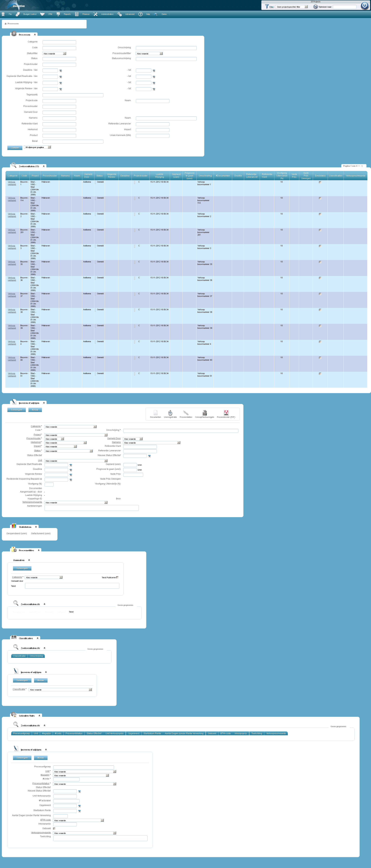This screenshot has height=868, width=371.
Task: Toggle Eindstatus checkbox for Bouwnr-51 row
Action: [x=320, y=374]
